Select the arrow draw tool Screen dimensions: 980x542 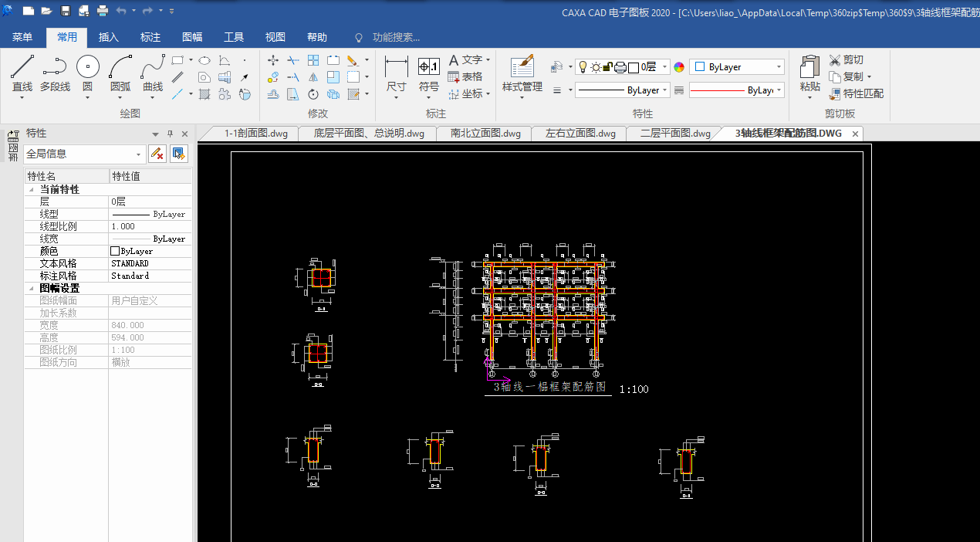[245, 76]
